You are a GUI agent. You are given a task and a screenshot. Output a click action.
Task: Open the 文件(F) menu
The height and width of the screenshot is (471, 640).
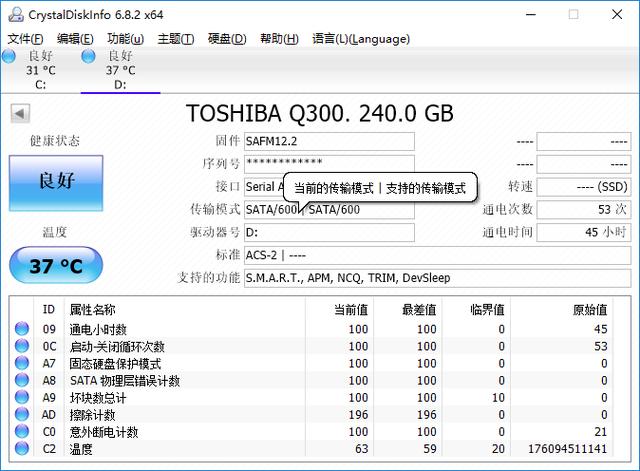25,39
